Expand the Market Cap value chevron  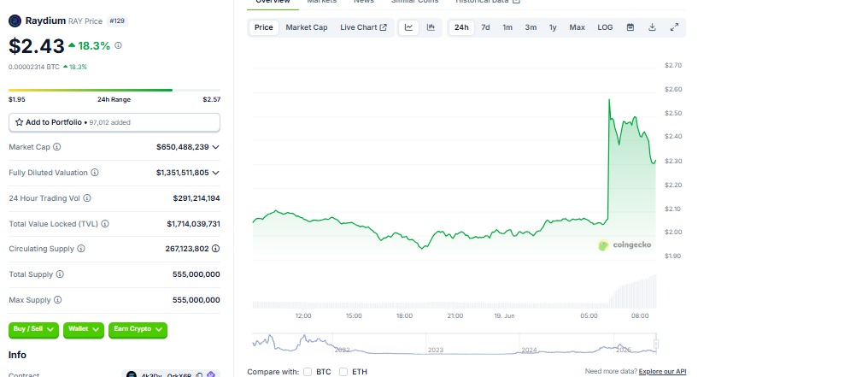point(215,147)
